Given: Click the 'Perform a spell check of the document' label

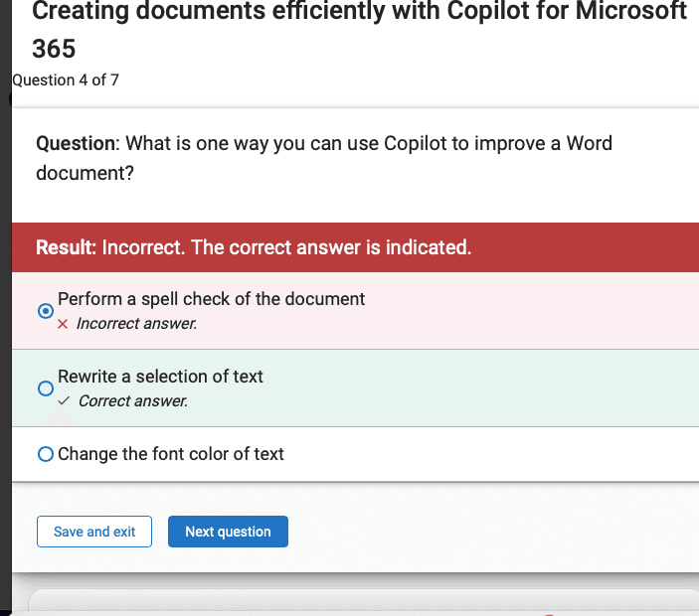Looking at the screenshot, I should [212, 299].
